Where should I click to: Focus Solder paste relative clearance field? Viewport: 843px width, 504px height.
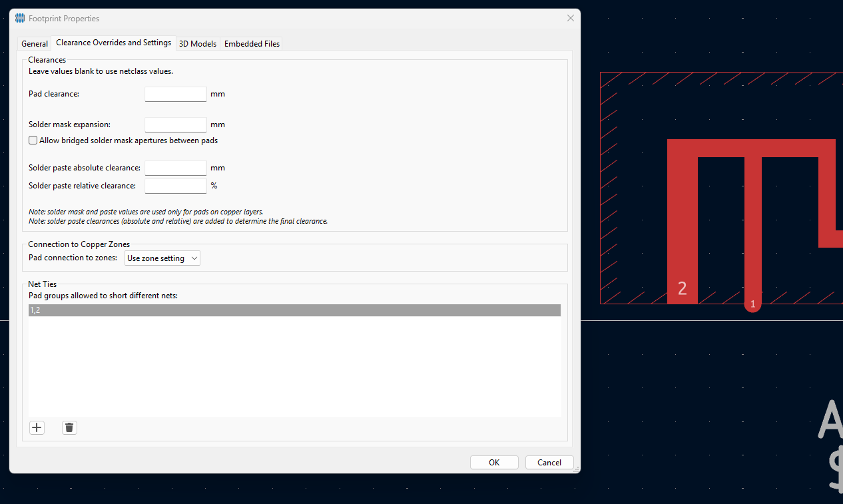coord(176,186)
